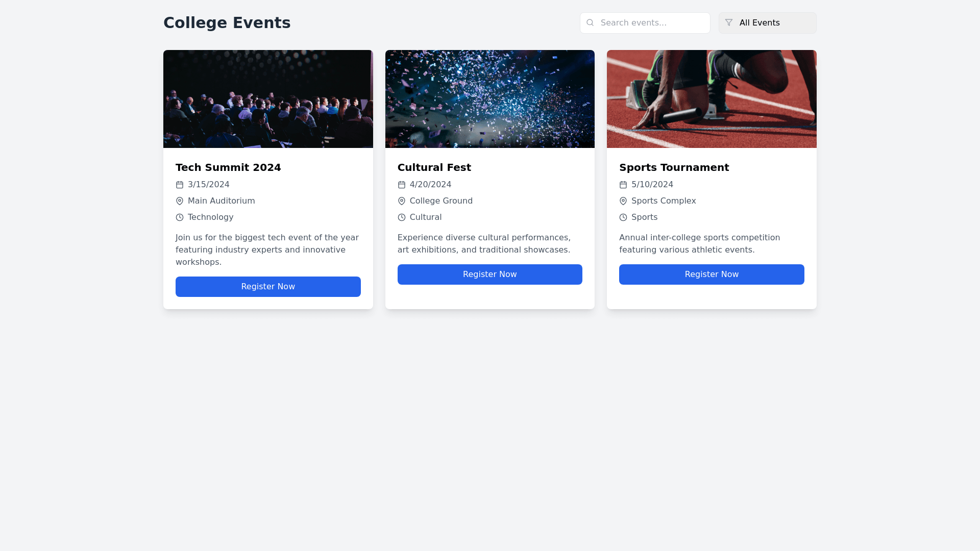Click clock icon beside Sports category
This screenshot has height=551, width=980.
pyautogui.click(x=623, y=217)
